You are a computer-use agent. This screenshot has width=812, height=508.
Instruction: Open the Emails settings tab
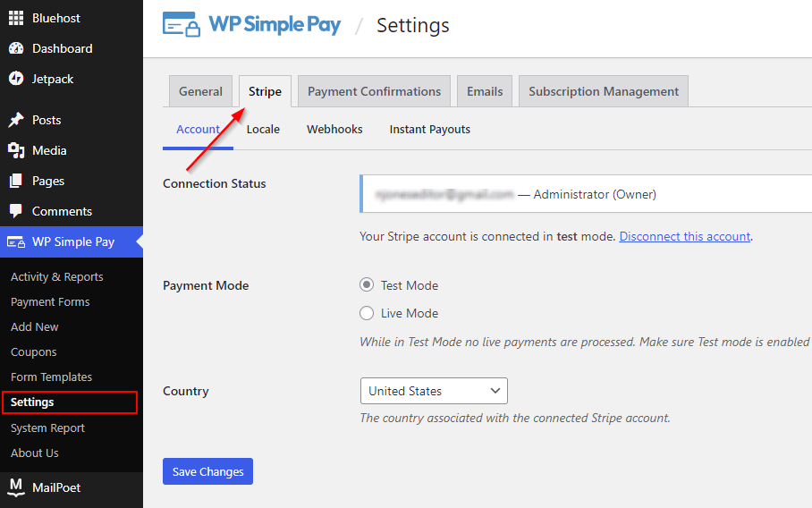click(x=484, y=91)
